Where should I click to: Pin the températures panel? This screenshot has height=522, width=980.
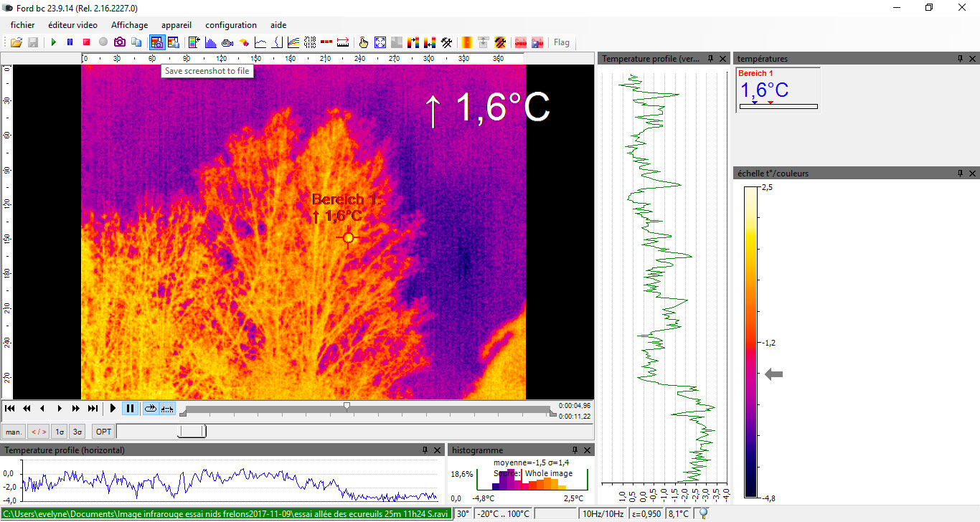tap(960, 59)
